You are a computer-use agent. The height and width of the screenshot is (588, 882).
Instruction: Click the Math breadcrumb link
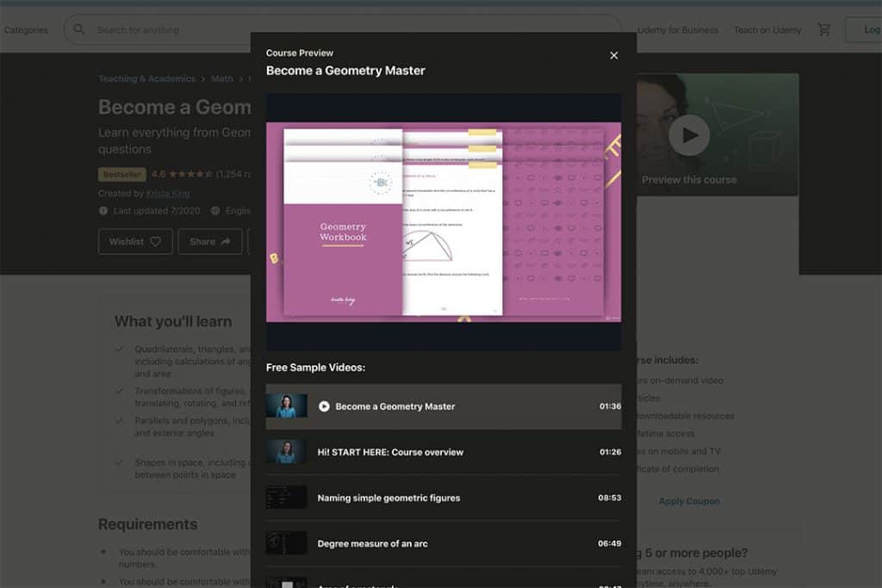(222, 78)
